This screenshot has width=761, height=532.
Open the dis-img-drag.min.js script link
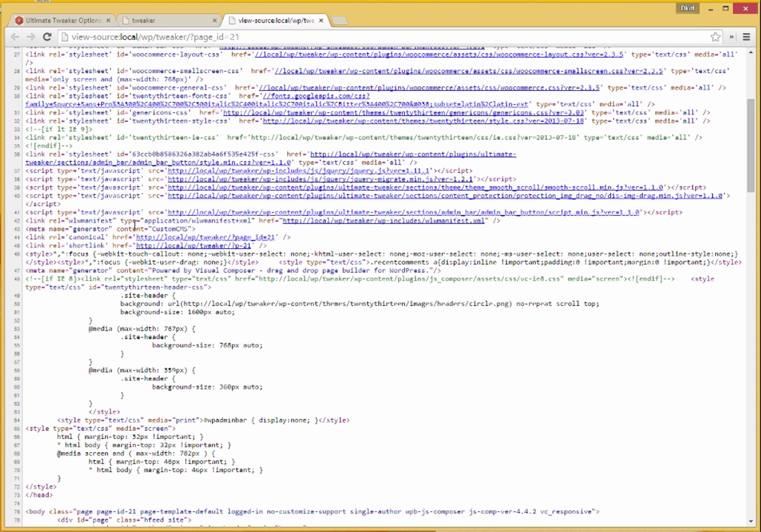click(445, 196)
